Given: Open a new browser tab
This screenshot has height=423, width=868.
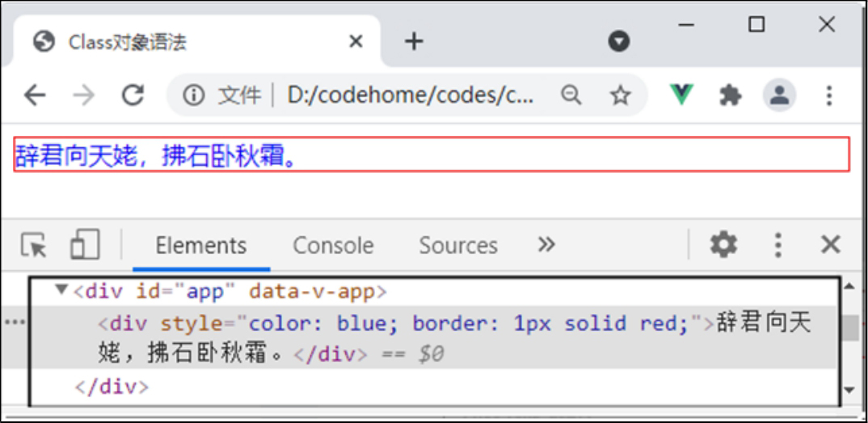Looking at the screenshot, I should tap(414, 41).
